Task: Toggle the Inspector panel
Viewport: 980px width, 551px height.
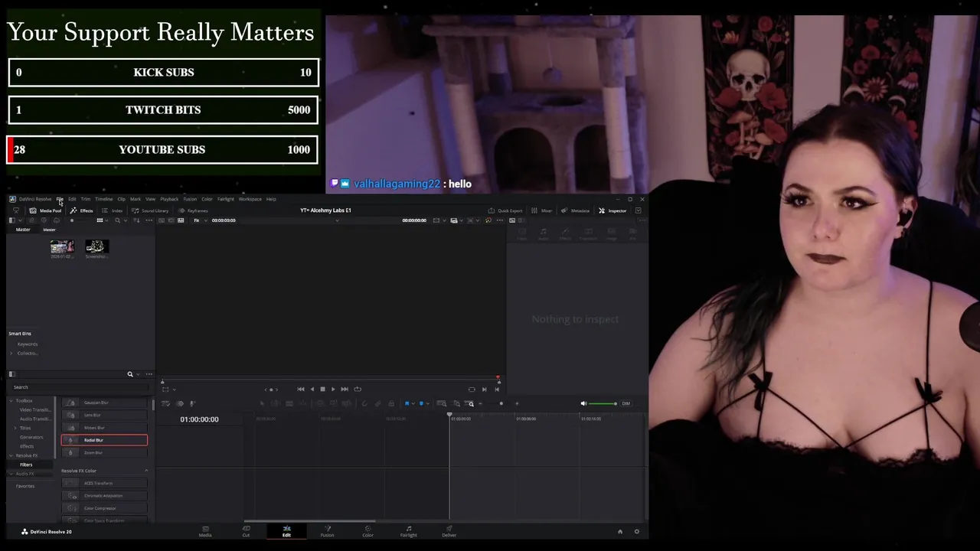Action: coord(612,210)
